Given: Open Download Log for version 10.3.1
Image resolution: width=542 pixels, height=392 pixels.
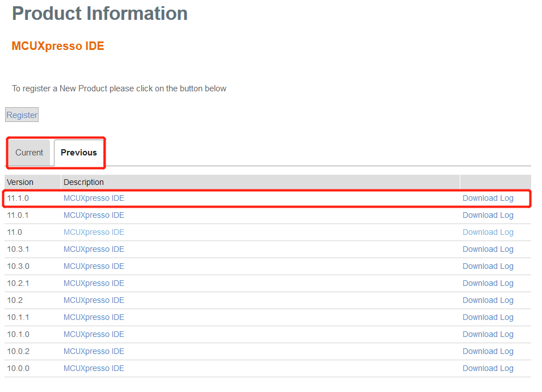Looking at the screenshot, I should point(488,249).
